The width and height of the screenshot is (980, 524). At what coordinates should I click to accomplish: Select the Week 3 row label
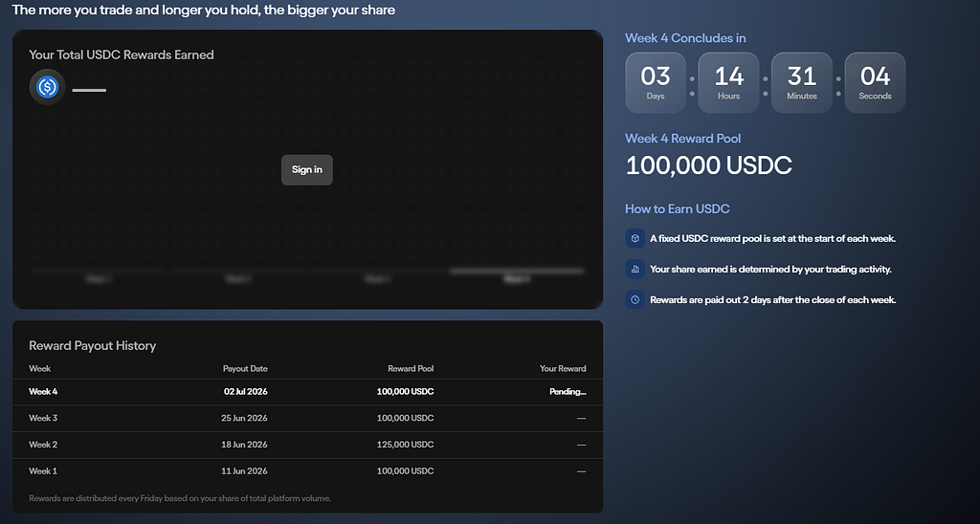point(43,418)
